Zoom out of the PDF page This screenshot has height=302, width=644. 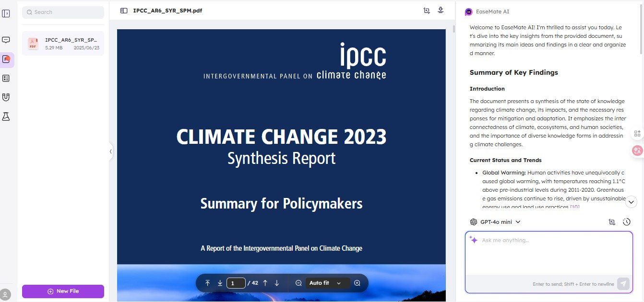[x=298, y=283]
